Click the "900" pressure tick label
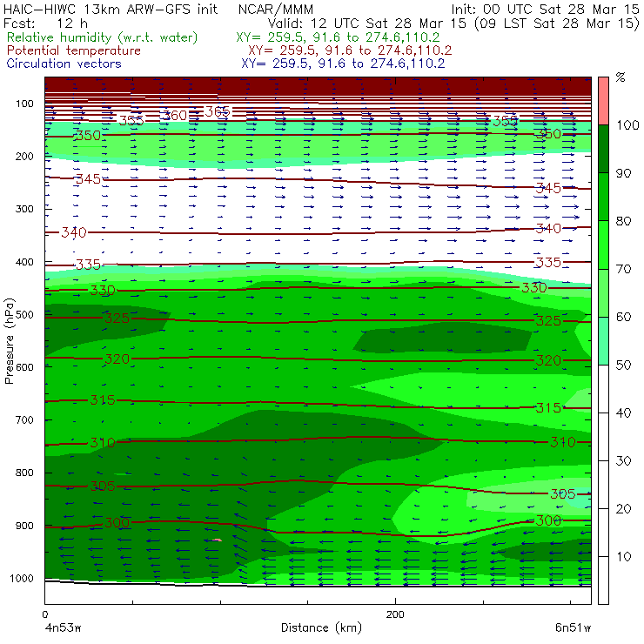Image resolution: width=644 pixels, height=644 pixels. 24,526
